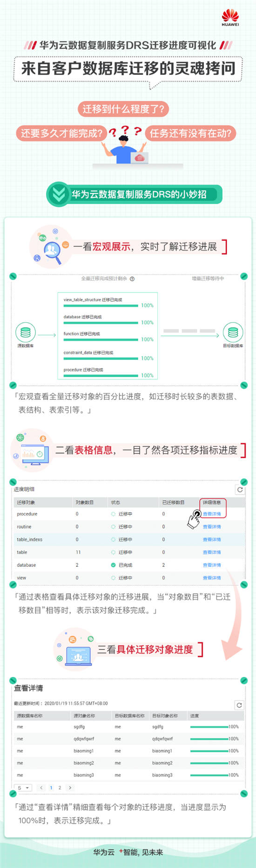Open the page size dropdown showing 5

tap(23, 788)
